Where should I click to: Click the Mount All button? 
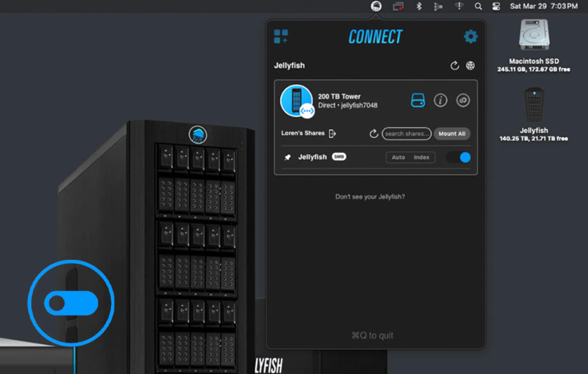452,134
